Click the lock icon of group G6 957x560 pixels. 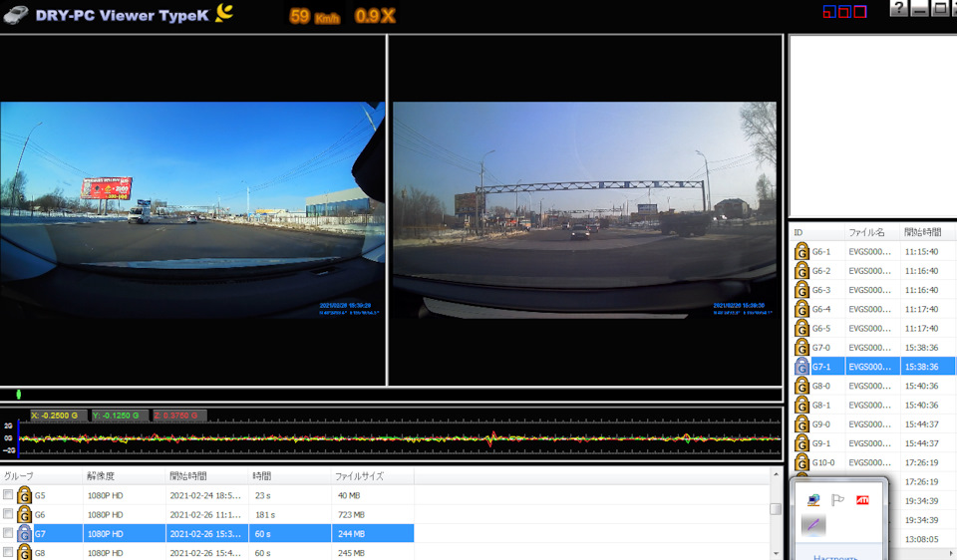point(24,515)
